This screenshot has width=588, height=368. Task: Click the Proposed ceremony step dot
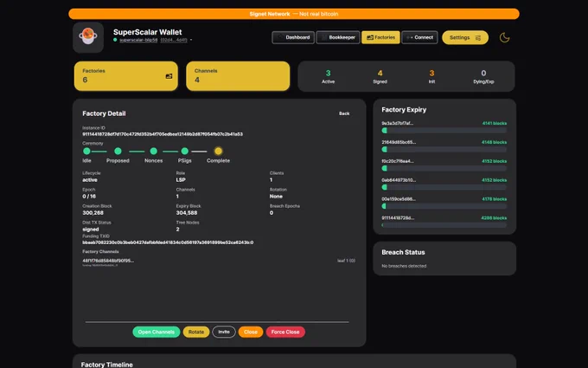click(x=118, y=151)
